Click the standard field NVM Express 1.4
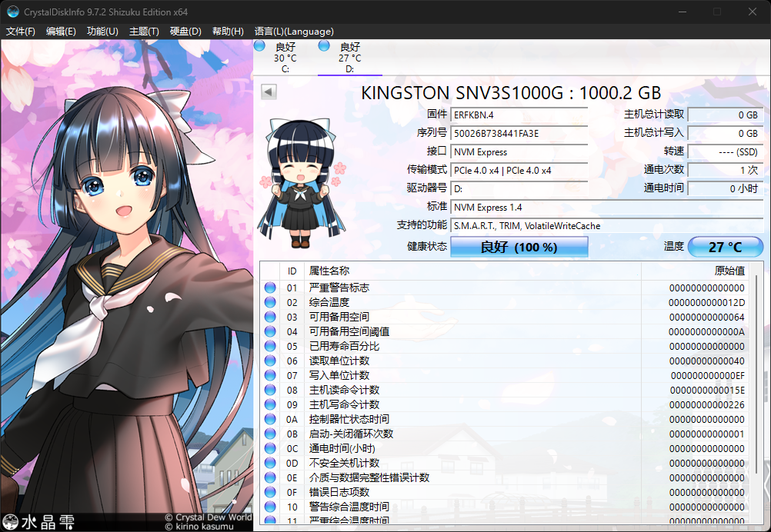Screen dimensions: 771x532 (607, 208)
